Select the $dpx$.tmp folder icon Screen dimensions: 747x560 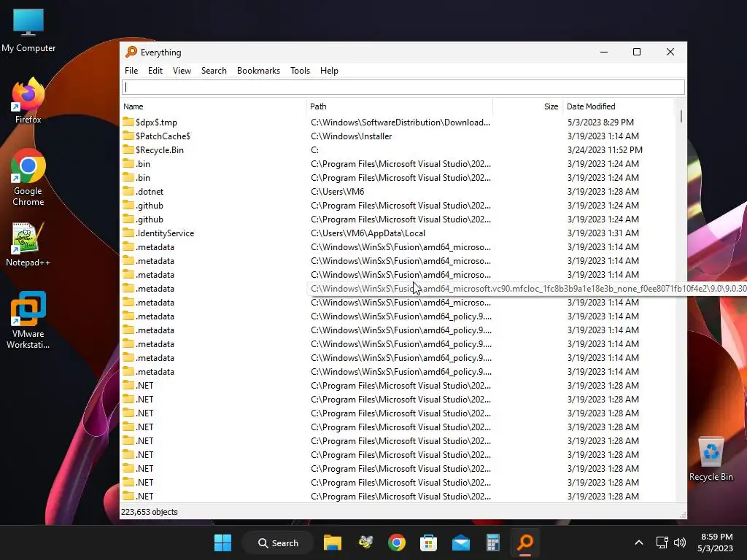(128, 122)
